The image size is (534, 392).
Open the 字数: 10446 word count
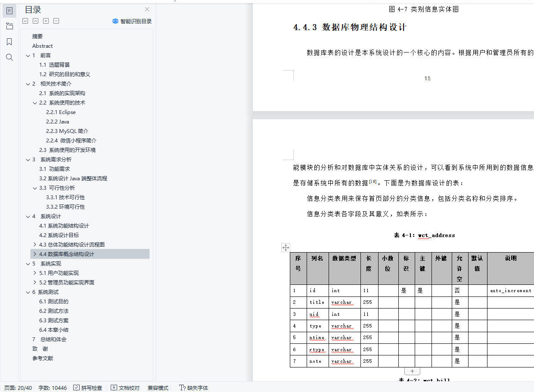pos(53,388)
